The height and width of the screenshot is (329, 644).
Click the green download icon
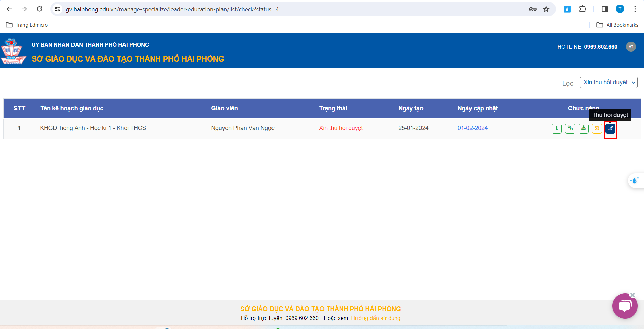[x=584, y=128]
